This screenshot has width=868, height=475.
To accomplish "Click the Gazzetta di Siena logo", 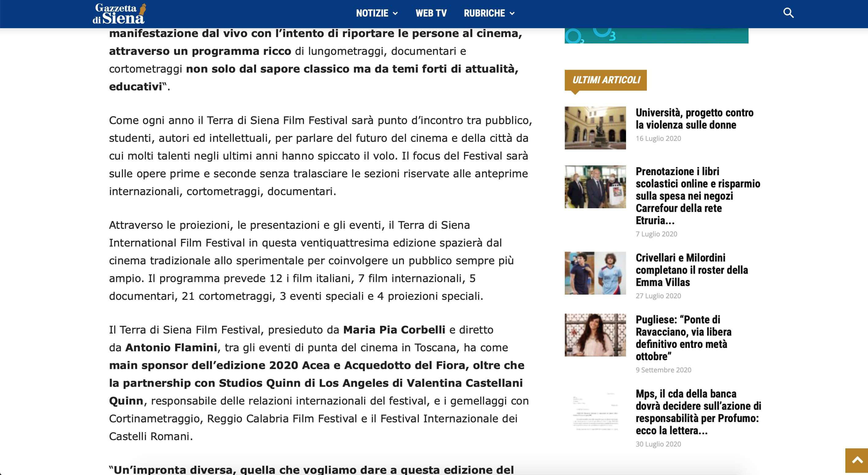I will coord(119,13).
